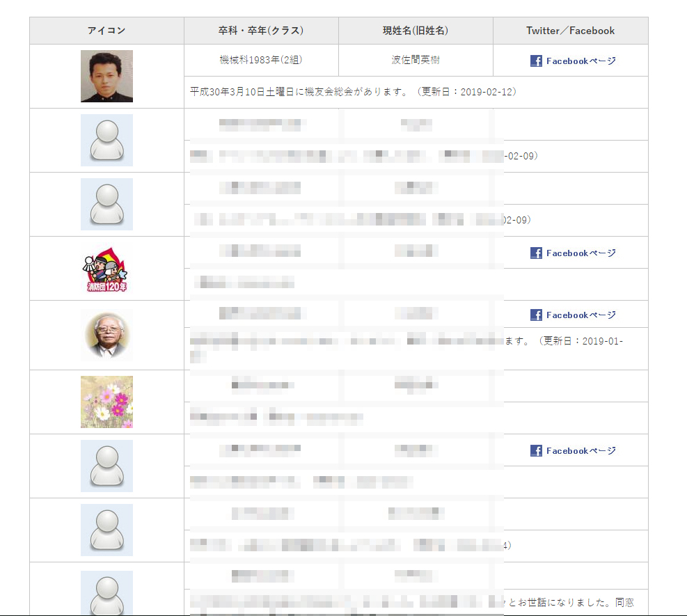Click the last partially visible default avatar

(106, 592)
